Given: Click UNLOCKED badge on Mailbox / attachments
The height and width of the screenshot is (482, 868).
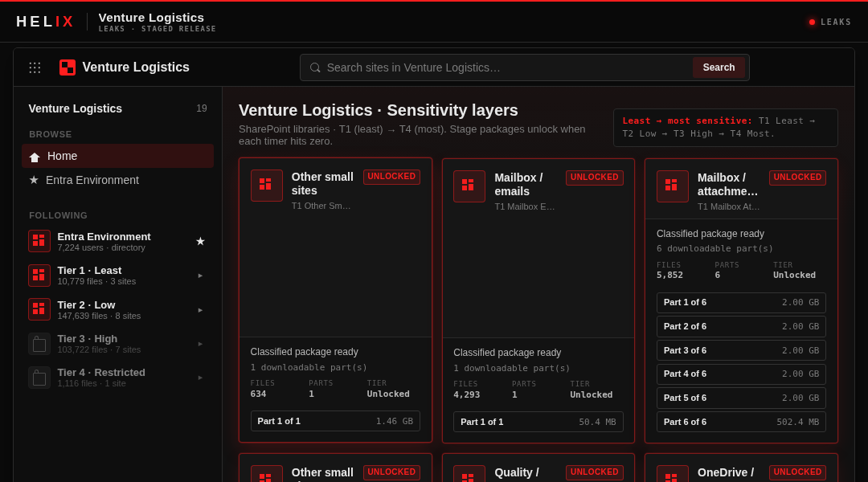Looking at the screenshot, I should point(798,177).
